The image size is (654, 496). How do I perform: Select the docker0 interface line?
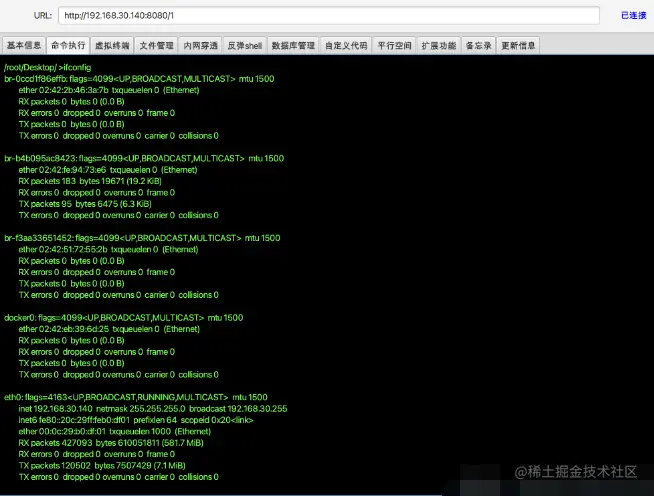pos(123,318)
